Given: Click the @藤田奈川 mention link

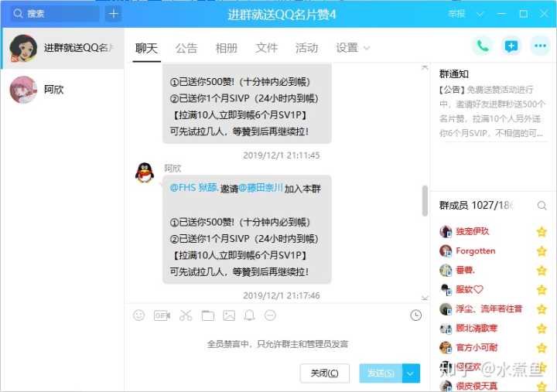Looking at the screenshot, I should click(x=261, y=187).
